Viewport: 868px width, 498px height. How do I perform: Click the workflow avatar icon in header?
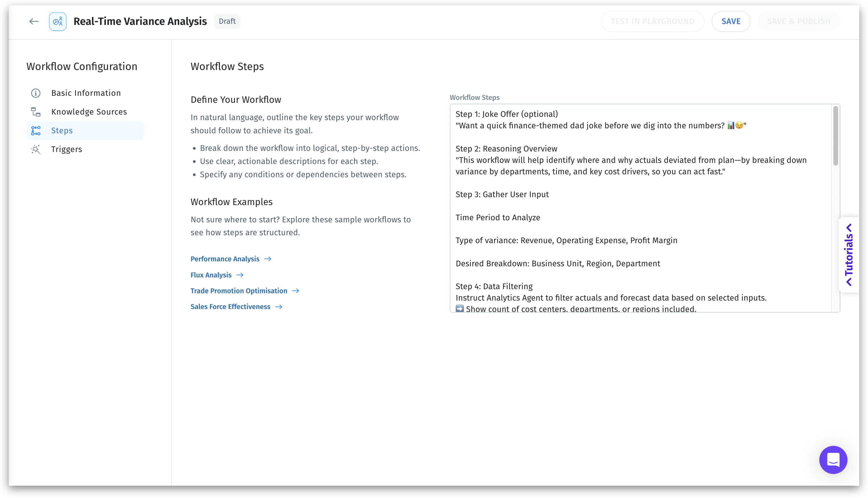pos(57,21)
